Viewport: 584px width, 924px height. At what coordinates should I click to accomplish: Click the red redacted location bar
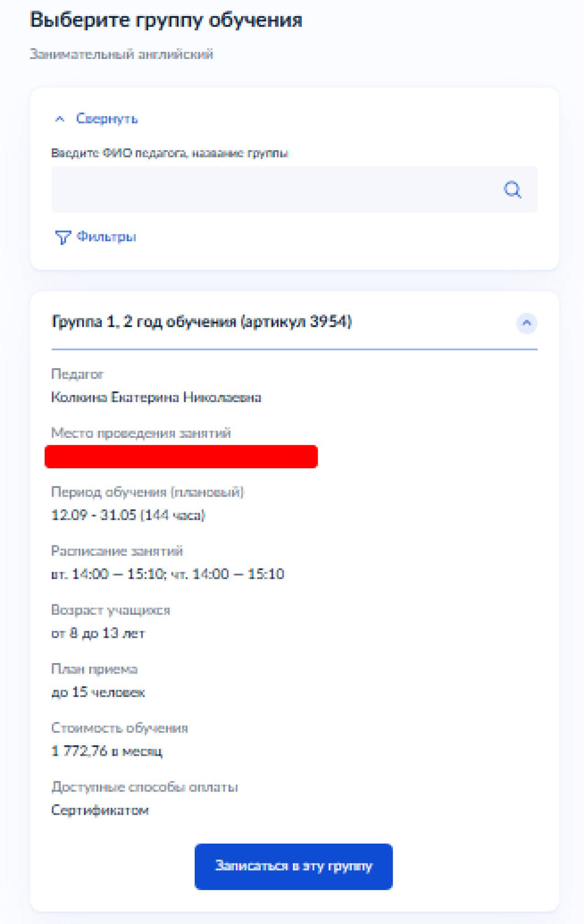181,456
